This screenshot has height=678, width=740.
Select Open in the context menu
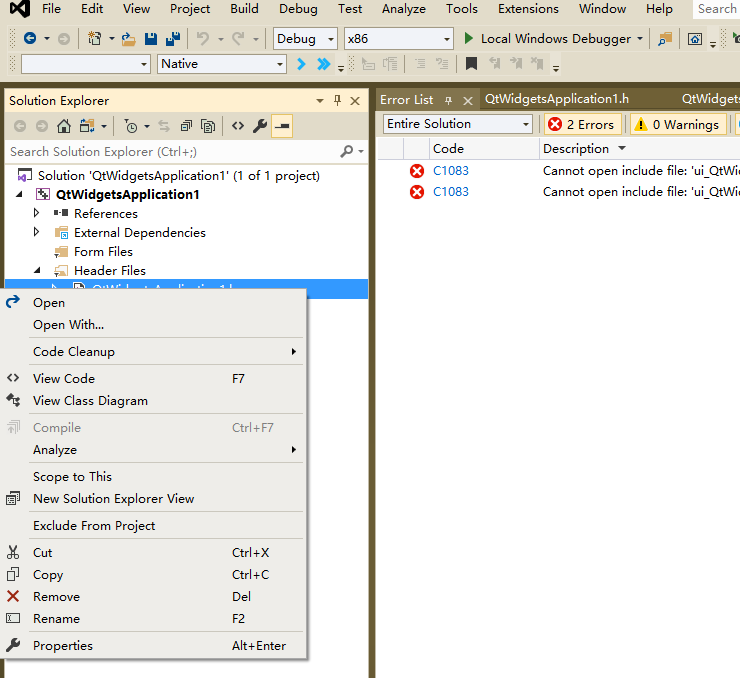[154, 302]
